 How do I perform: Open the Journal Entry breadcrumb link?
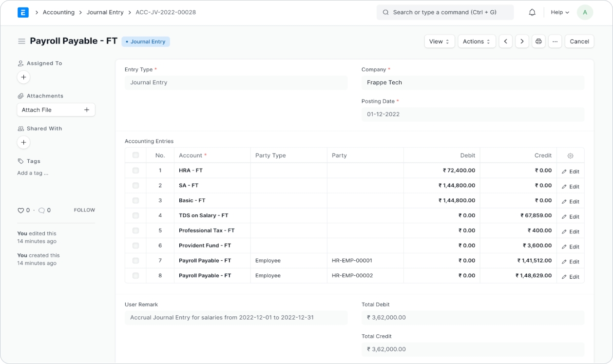pos(105,12)
